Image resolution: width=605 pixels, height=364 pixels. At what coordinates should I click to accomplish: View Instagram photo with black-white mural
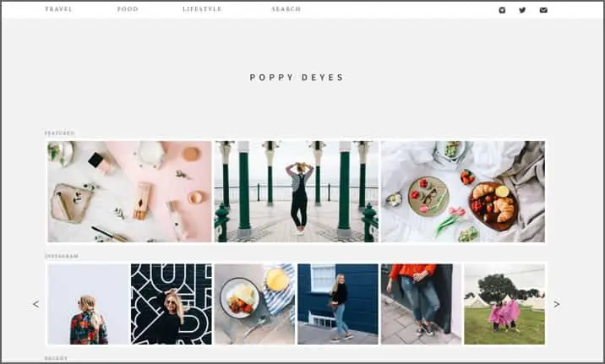[172, 304]
